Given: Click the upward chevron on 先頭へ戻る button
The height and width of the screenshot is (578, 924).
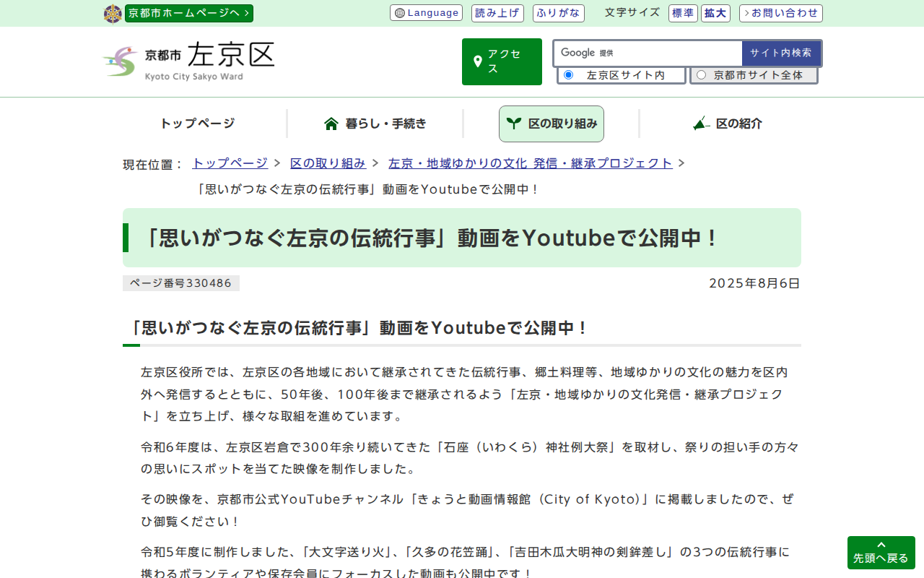Looking at the screenshot, I should click(881, 545).
